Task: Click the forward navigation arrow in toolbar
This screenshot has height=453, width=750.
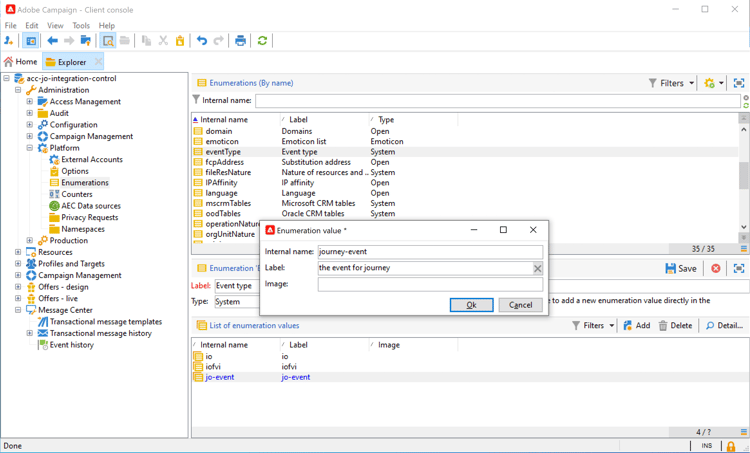Action: [69, 41]
